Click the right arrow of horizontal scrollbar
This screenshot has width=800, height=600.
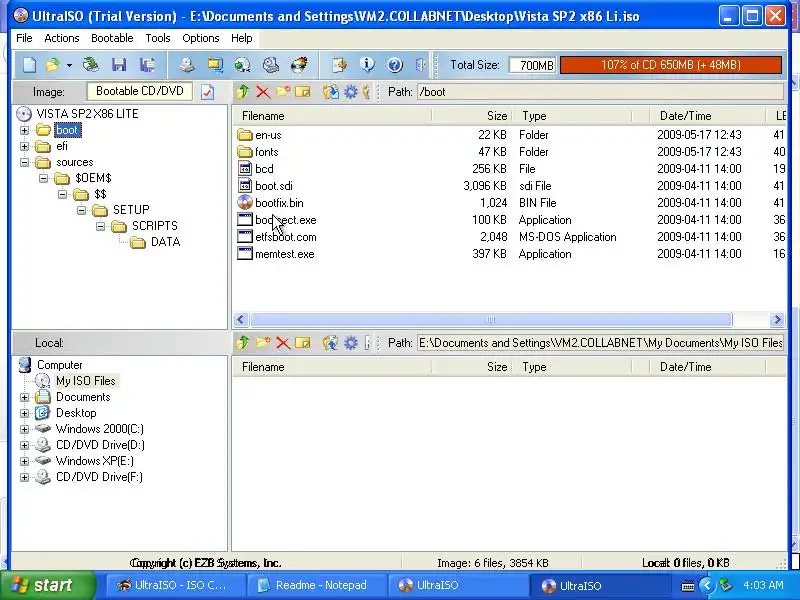click(x=777, y=320)
